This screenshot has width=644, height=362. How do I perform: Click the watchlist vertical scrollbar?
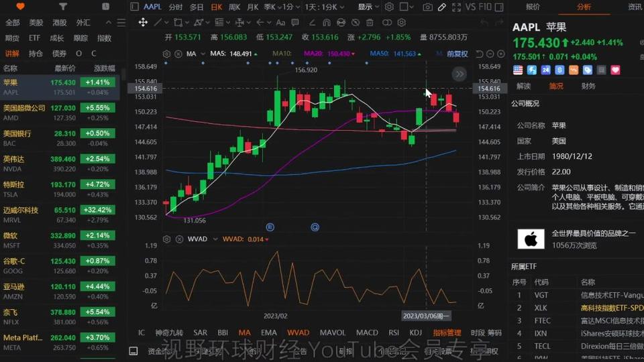point(122,74)
